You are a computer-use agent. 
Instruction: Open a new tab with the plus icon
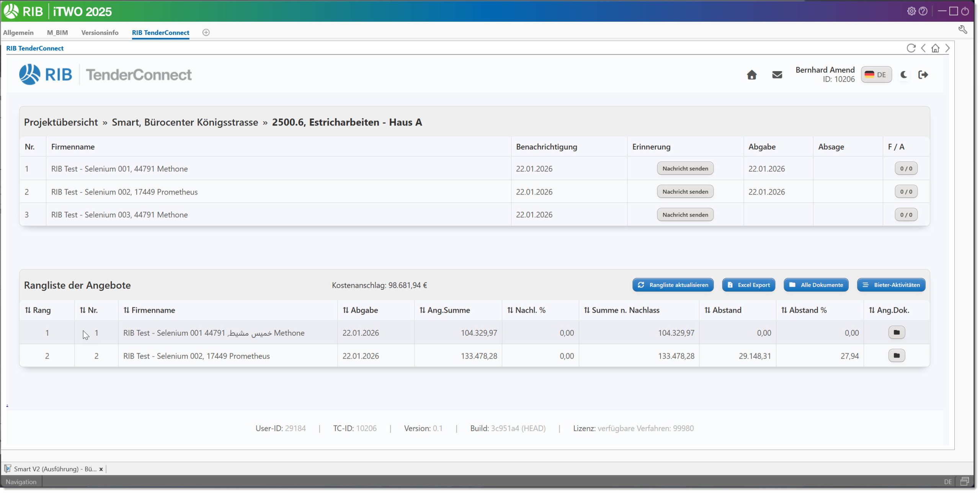pos(206,33)
